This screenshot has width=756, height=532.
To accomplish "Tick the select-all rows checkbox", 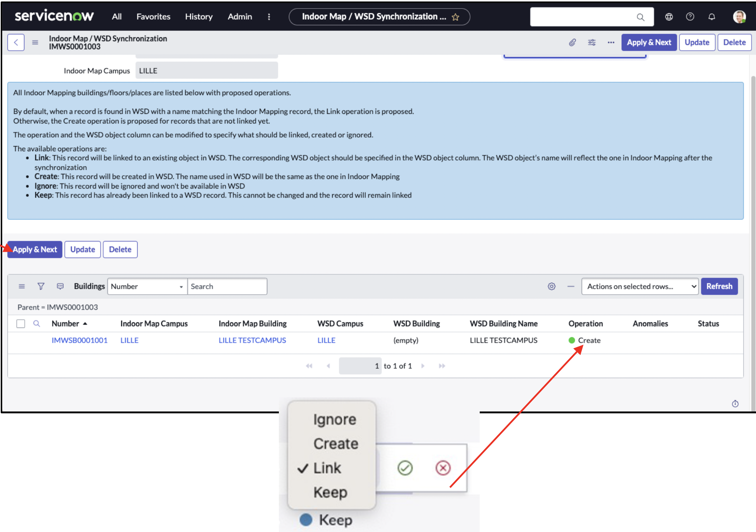I will 21,323.
